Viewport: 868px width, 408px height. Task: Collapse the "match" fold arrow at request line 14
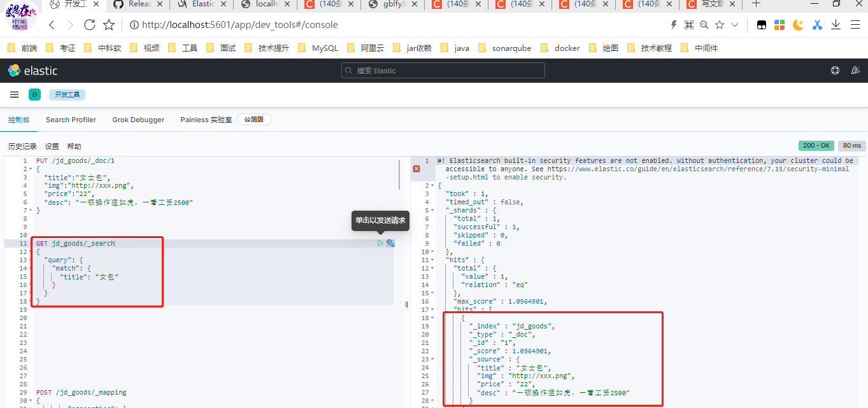point(30,268)
